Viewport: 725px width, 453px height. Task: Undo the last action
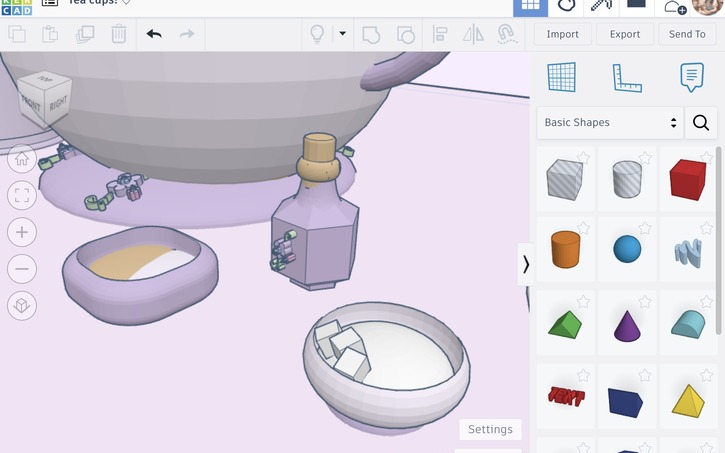point(154,34)
